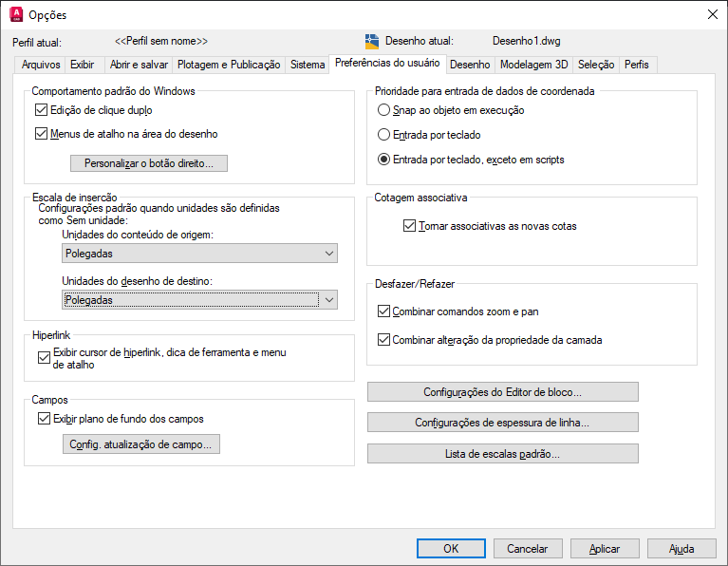Viewport: 728px width, 566px height.
Task: Expand Unidades do desenho de destino dropdown
Action: pos(199,300)
